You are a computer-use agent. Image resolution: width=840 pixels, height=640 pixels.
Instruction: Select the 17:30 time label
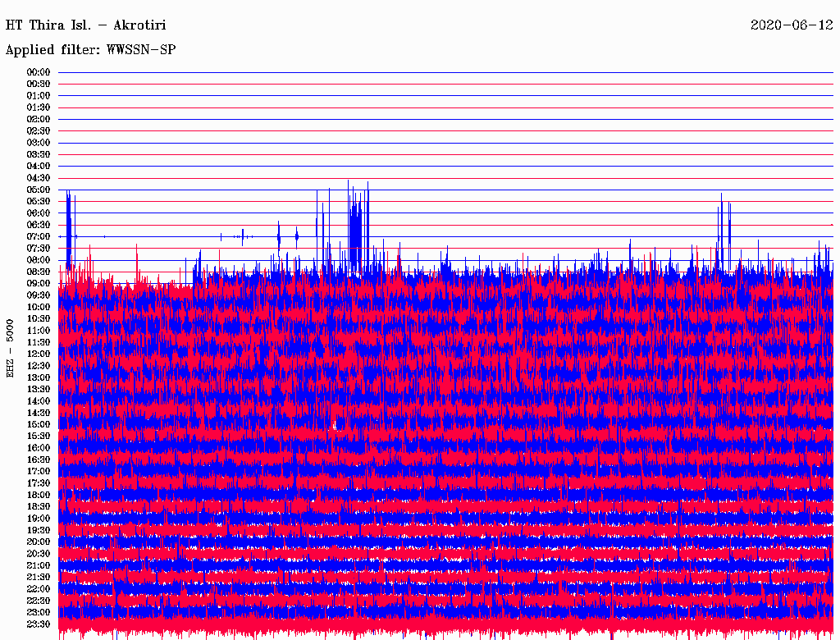click(39, 483)
